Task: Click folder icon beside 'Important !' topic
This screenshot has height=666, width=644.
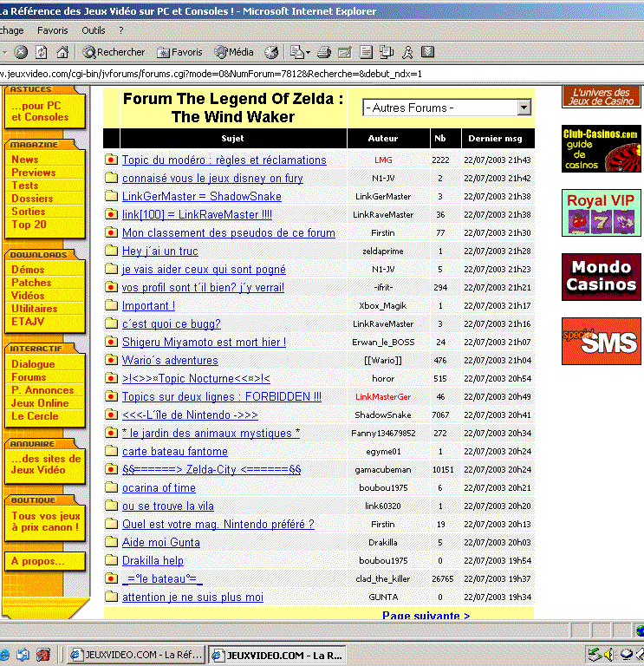Action: pyautogui.click(x=111, y=305)
